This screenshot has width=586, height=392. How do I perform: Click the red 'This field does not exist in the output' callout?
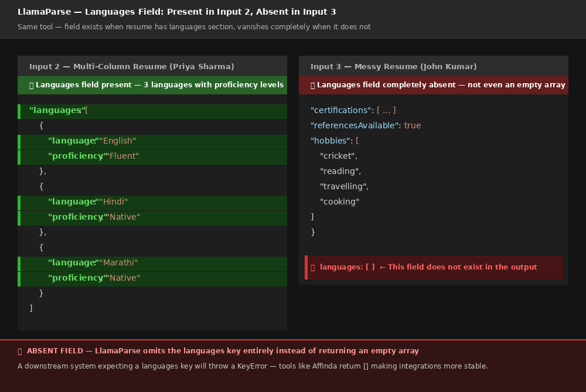(434, 268)
